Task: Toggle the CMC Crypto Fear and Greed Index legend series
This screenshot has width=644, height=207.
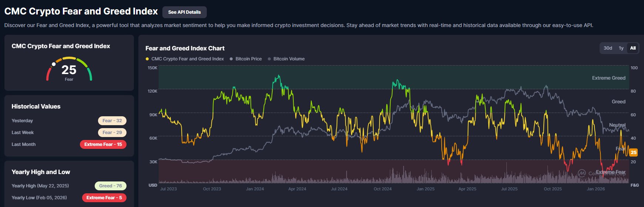Action: point(185,59)
